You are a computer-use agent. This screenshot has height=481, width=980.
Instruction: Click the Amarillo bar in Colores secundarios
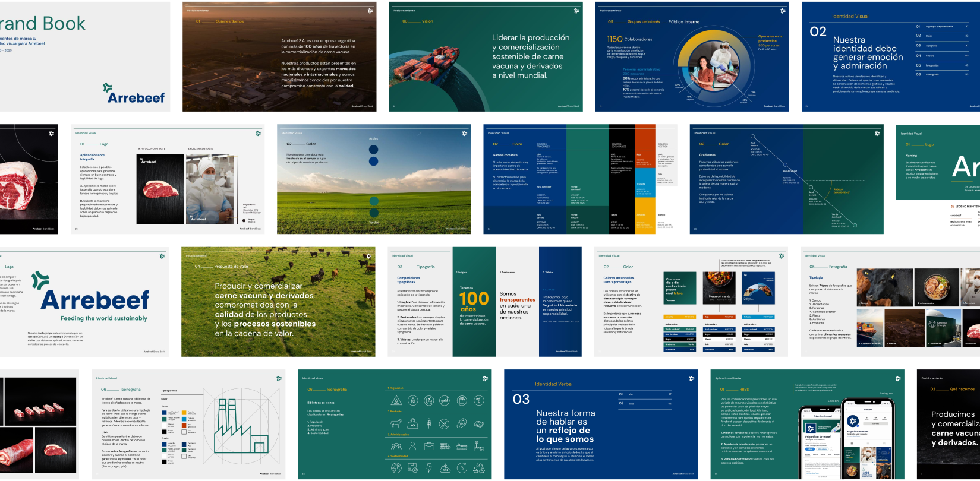click(x=680, y=317)
